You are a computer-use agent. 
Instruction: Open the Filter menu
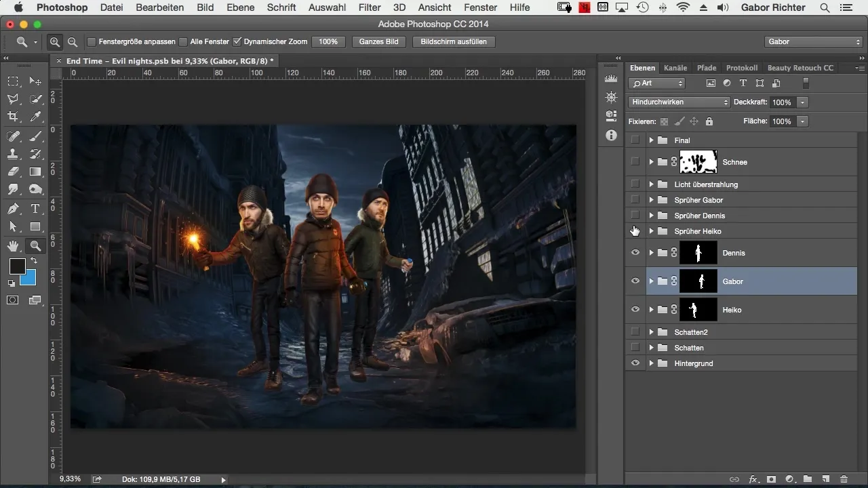(370, 7)
